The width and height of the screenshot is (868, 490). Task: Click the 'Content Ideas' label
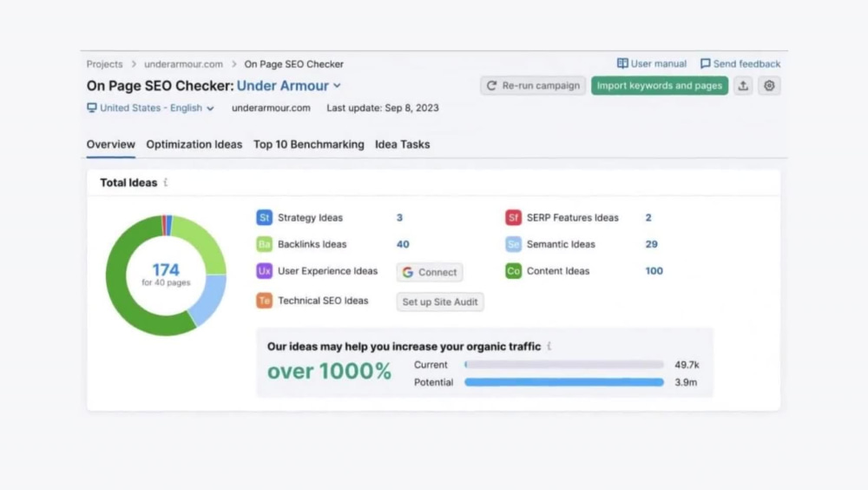(x=558, y=271)
